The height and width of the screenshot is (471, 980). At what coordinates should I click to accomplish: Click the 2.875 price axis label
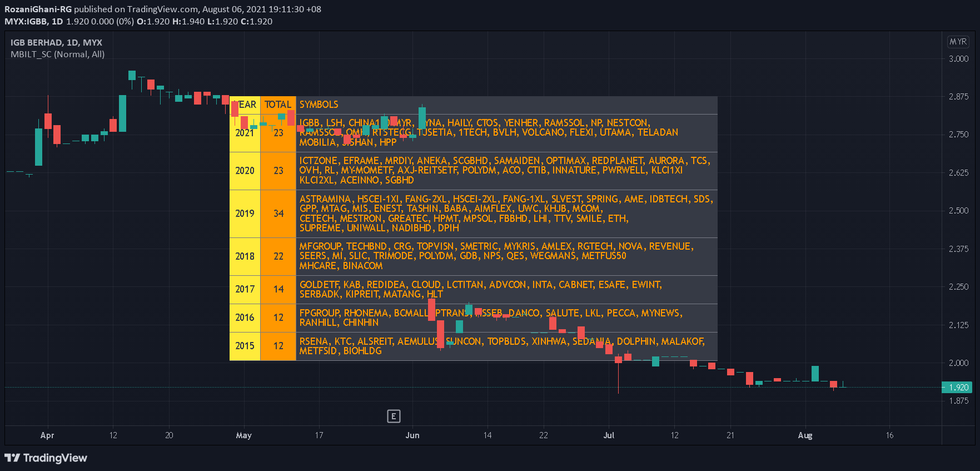[958, 96]
